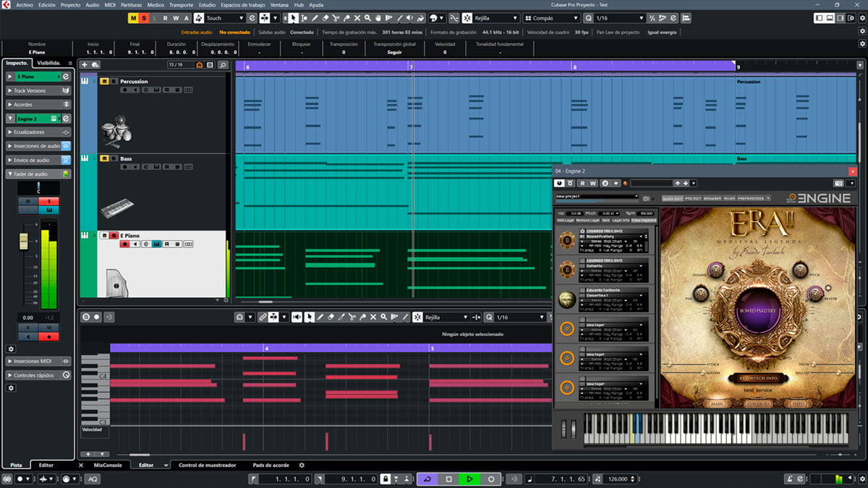This screenshot has height=488, width=868.
Task: Click PREFERENCES in Engine header
Action: (x=750, y=198)
